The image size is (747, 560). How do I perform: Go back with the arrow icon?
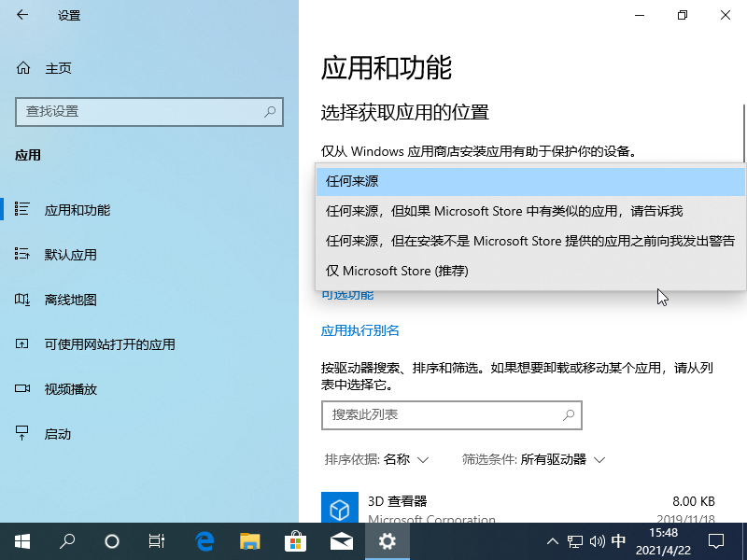tap(22, 15)
